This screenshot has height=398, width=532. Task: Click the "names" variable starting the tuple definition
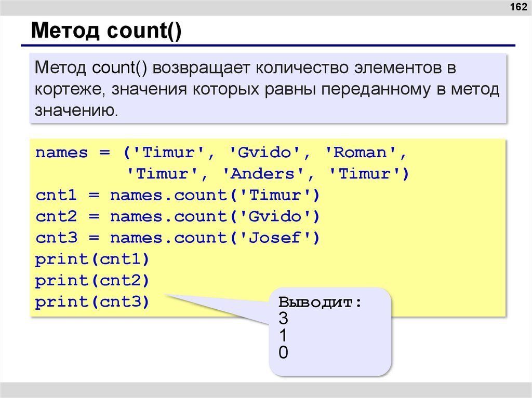[61, 153]
